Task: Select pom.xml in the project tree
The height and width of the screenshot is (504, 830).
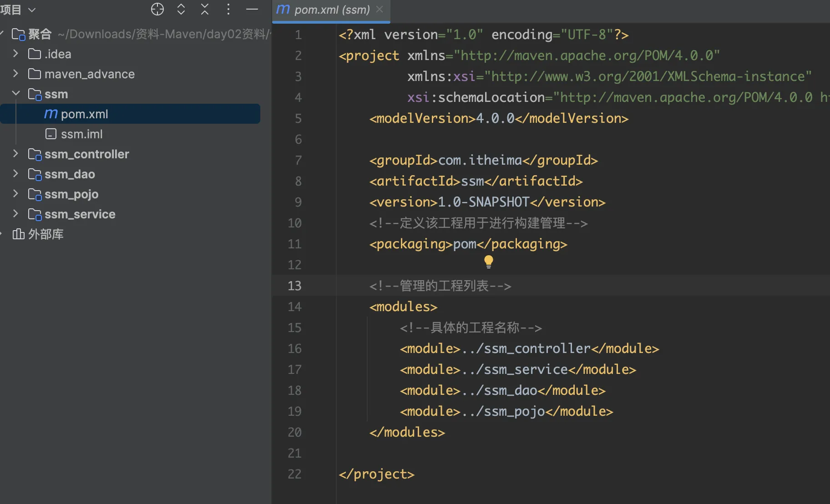Action: [130, 114]
